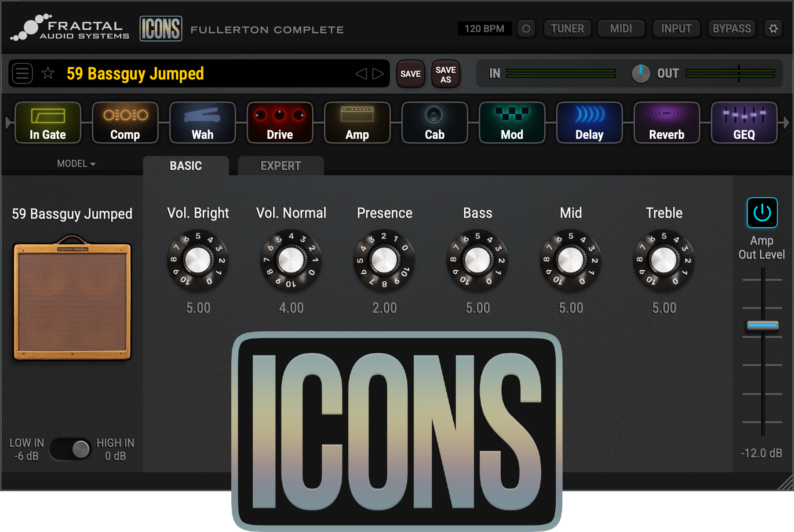Viewport: 794px width, 532px height.
Task: Switch the Low In/High In input toggle
Action: pyautogui.click(x=71, y=449)
